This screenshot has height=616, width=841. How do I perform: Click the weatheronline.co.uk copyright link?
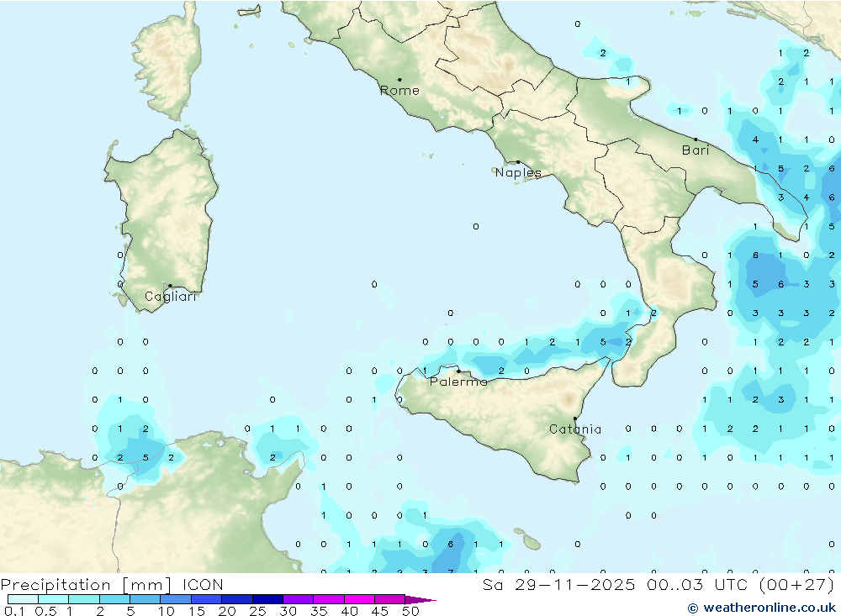pos(762,608)
